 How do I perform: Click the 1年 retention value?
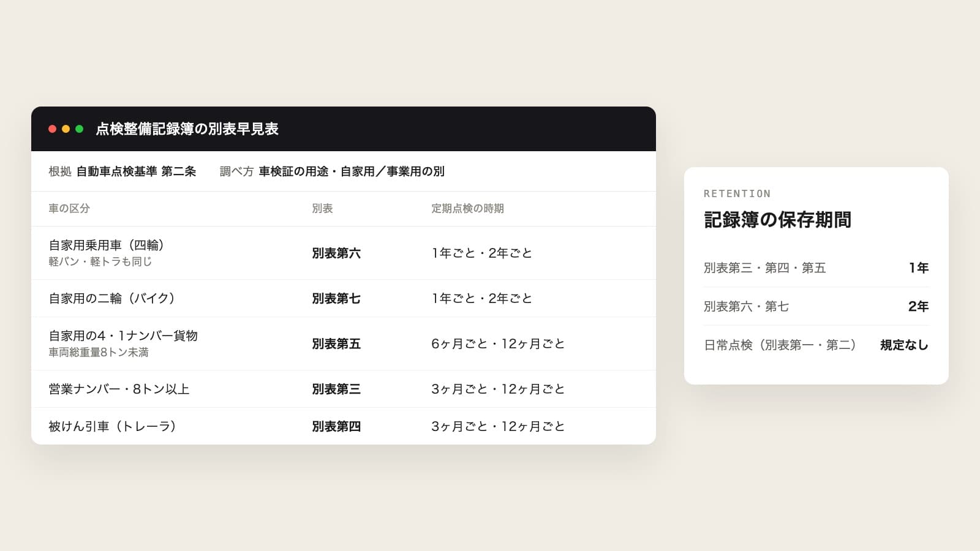click(919, 268)
